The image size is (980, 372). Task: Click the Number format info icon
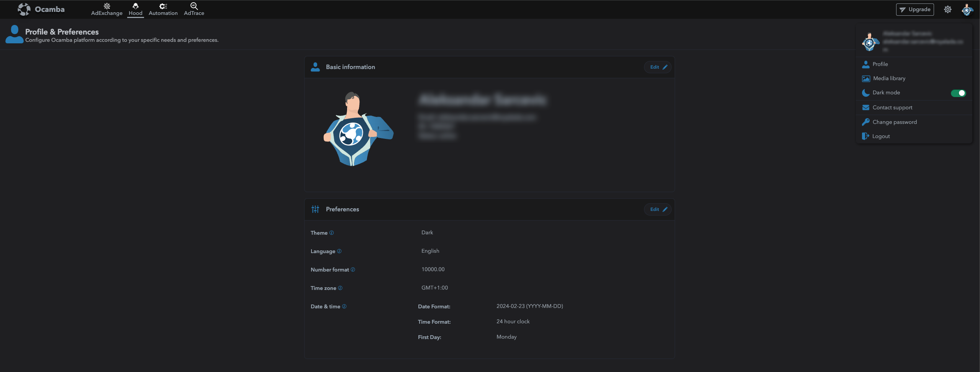[x=353, y=270]
